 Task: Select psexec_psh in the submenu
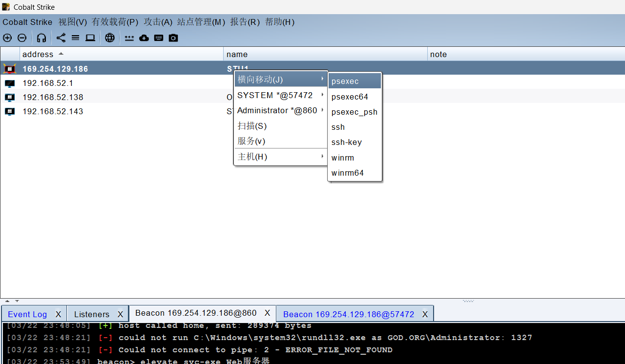pos(355,112)
